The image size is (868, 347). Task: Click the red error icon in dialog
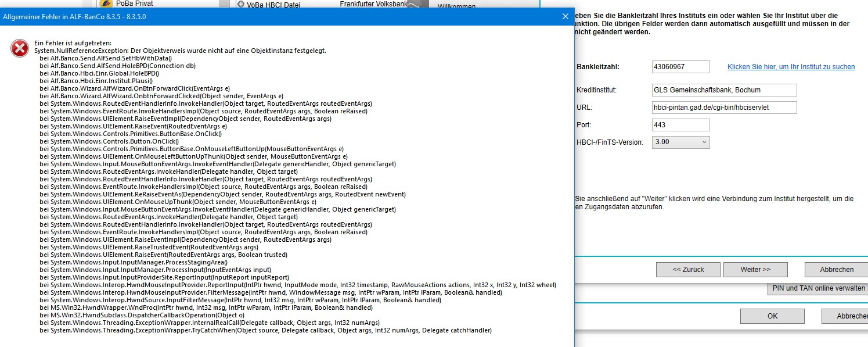19,49
